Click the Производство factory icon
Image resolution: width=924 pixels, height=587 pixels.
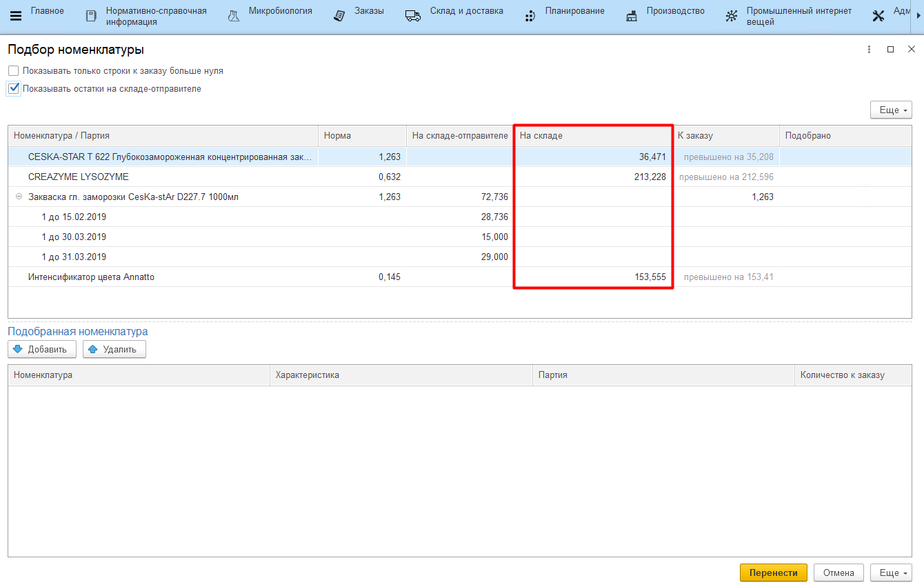point(632,16)
